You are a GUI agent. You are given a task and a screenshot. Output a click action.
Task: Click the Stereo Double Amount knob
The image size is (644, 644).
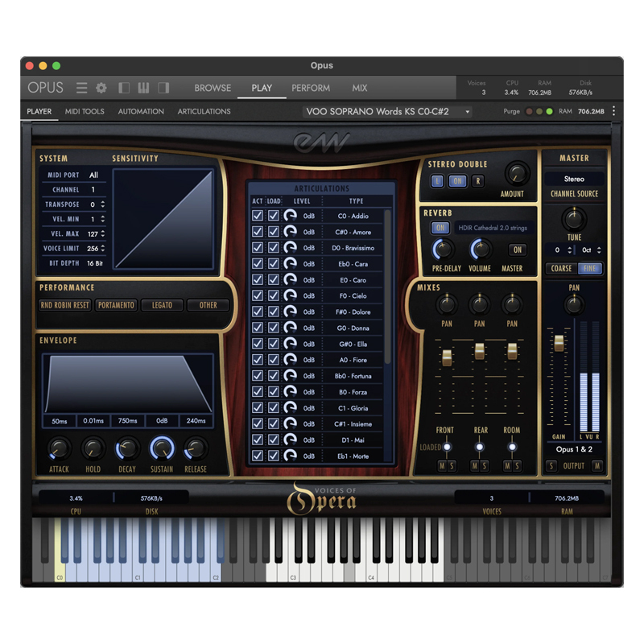(517, 173)
